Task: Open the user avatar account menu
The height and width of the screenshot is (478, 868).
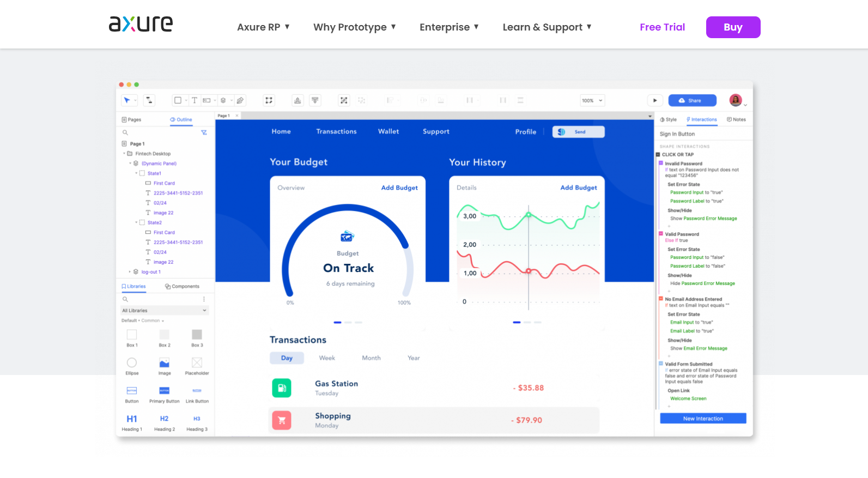Action: point(736,100)
